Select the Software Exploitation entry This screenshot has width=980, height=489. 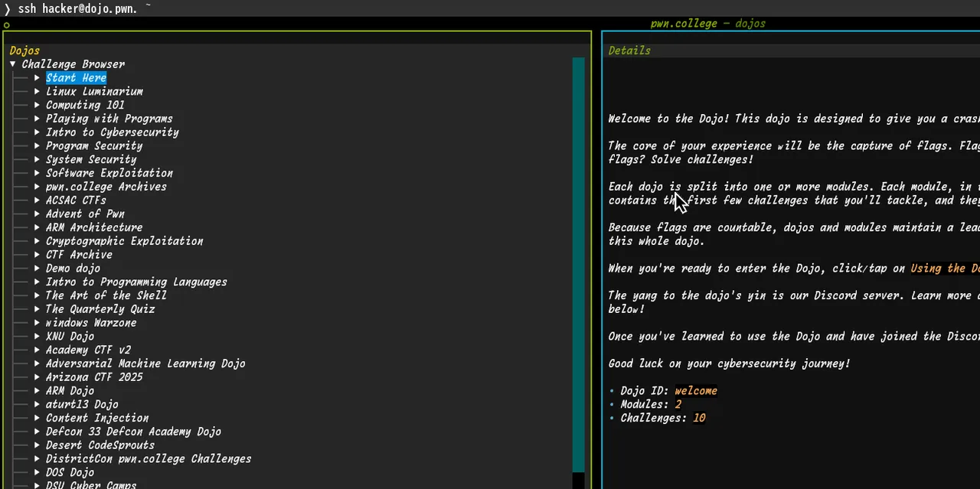click(x=109, y=173)
